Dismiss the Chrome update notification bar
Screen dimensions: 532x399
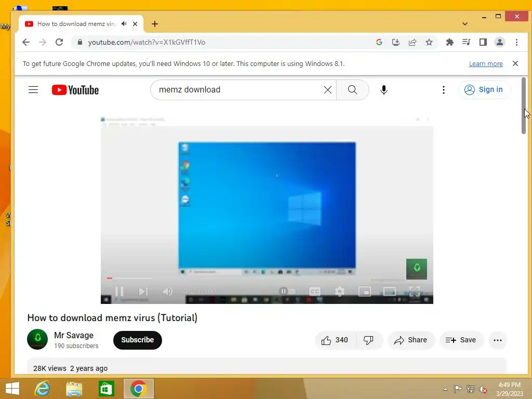[x=515, y=63]
